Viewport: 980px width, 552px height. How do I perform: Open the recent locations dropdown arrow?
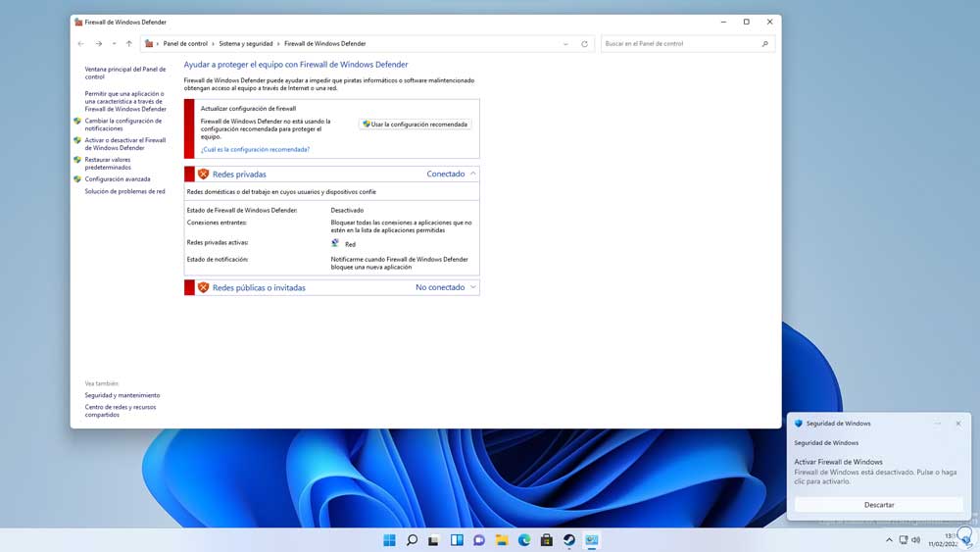tap(114, 44)
